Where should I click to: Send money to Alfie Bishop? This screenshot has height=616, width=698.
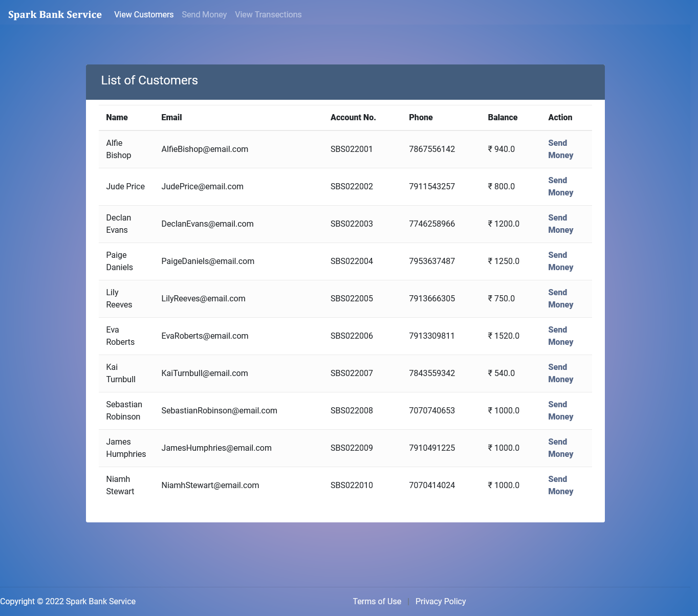point(560,149)
